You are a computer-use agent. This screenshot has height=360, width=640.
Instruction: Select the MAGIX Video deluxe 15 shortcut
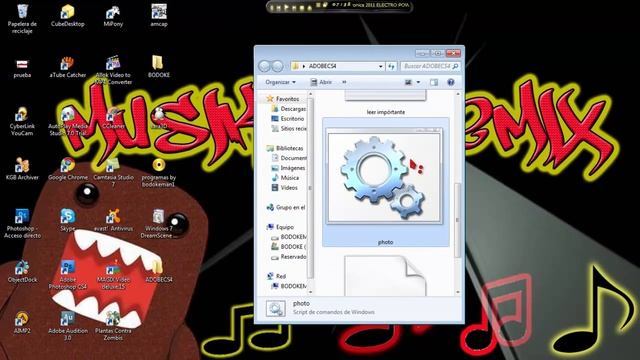click(x=113, y=275)
